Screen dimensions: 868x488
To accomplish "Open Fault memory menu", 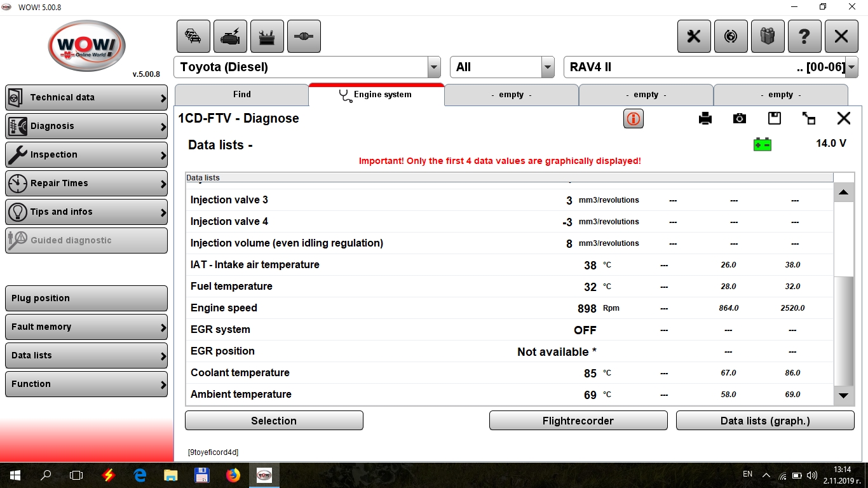I will click(86, 327).
